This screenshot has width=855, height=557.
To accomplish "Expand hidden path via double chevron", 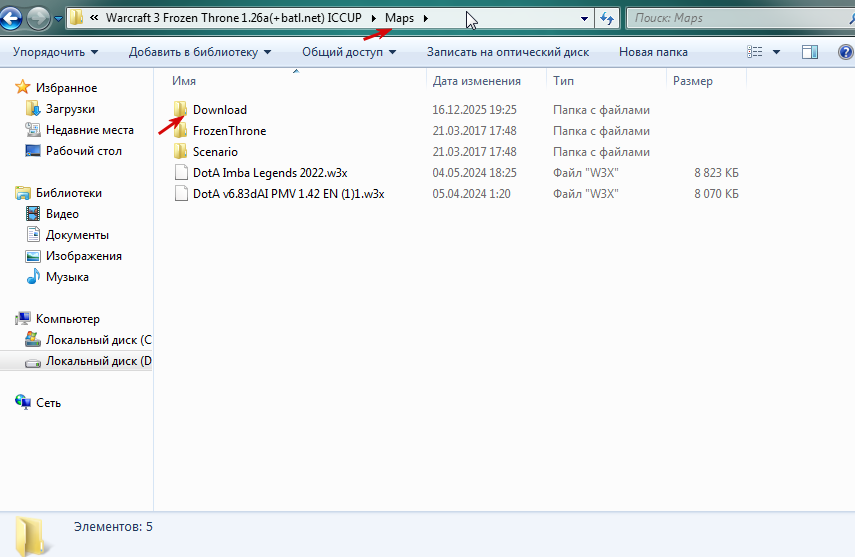I will [94, 17].
